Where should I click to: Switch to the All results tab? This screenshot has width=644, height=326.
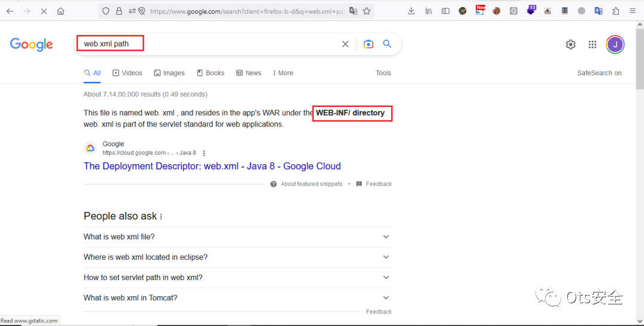[92, 73]
